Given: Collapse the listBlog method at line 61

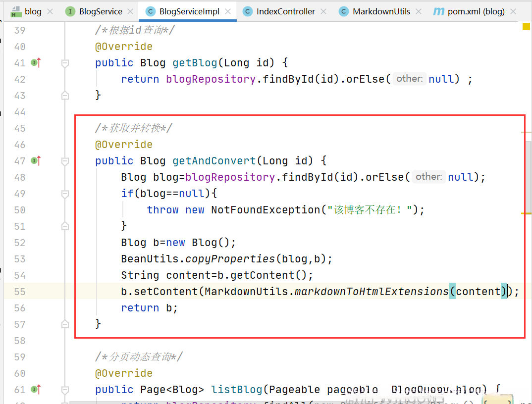Looking at the screenshot, I should [65, 390].
